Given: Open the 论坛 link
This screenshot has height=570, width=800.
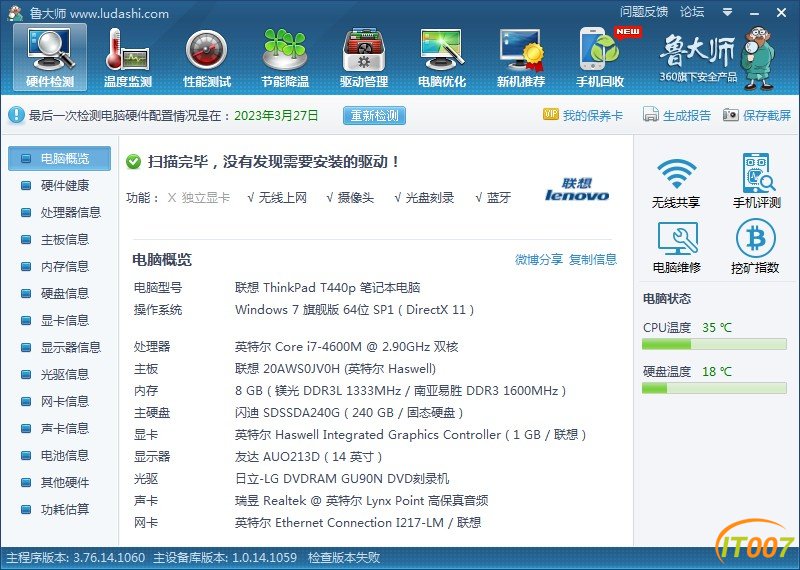Looking at the screenshot, I should coord(692,12).
